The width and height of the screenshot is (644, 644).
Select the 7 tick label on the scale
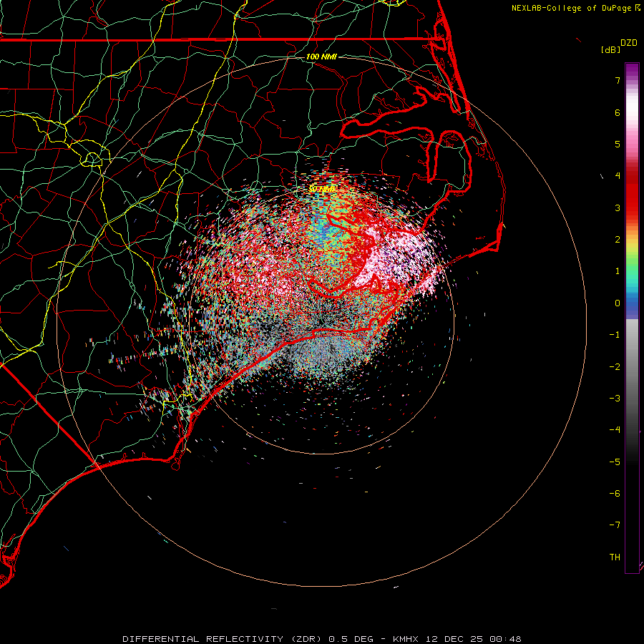click(618, 80)
